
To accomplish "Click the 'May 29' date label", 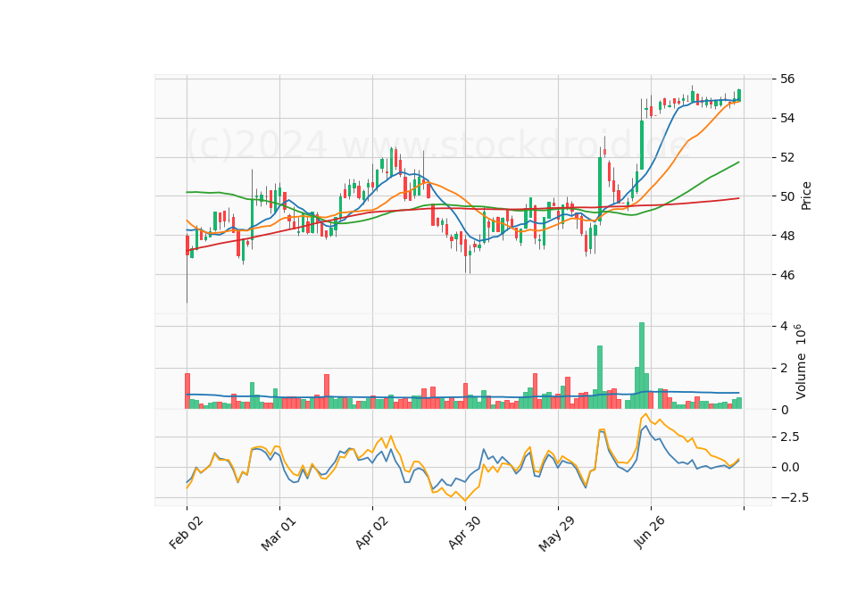I will [x=556, y=534].
